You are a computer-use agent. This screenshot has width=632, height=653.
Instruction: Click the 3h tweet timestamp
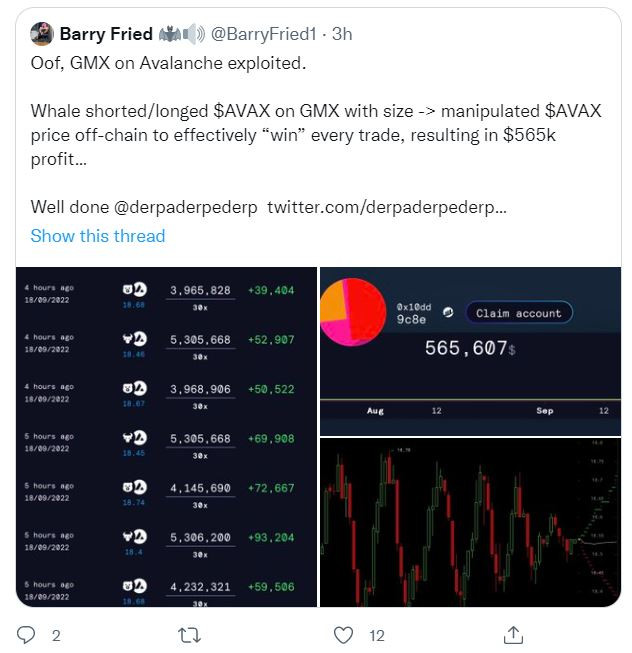[x=342, y=34]
